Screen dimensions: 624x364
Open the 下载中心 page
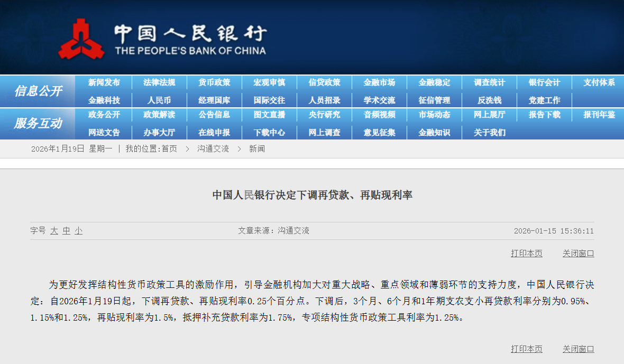click(269, 133)
